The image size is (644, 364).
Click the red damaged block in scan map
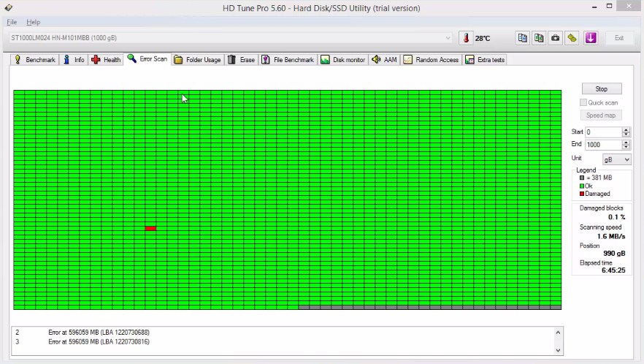click(150, 228)
